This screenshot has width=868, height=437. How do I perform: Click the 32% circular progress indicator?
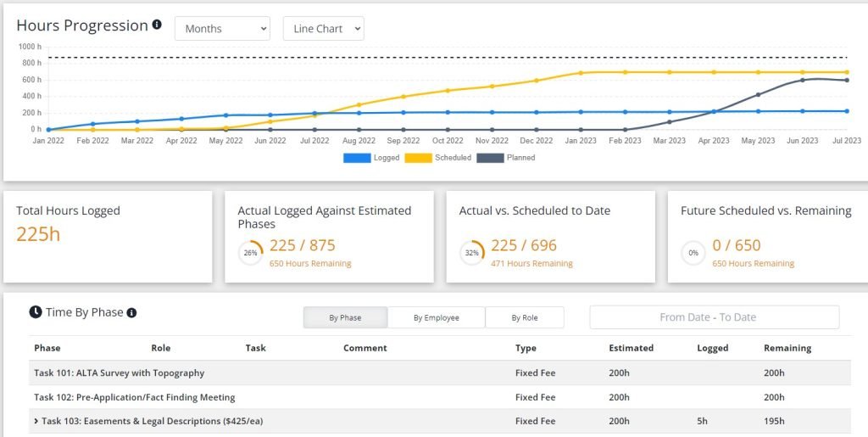[471, 253]
